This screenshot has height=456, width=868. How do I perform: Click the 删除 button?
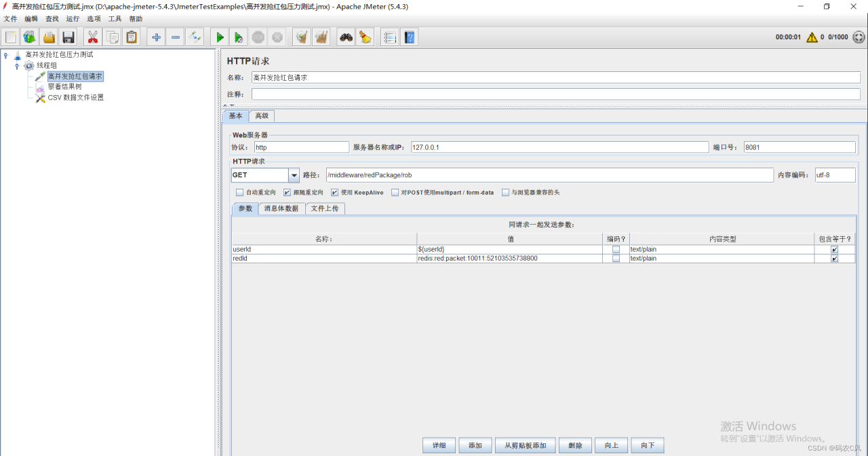coord(575,445)
